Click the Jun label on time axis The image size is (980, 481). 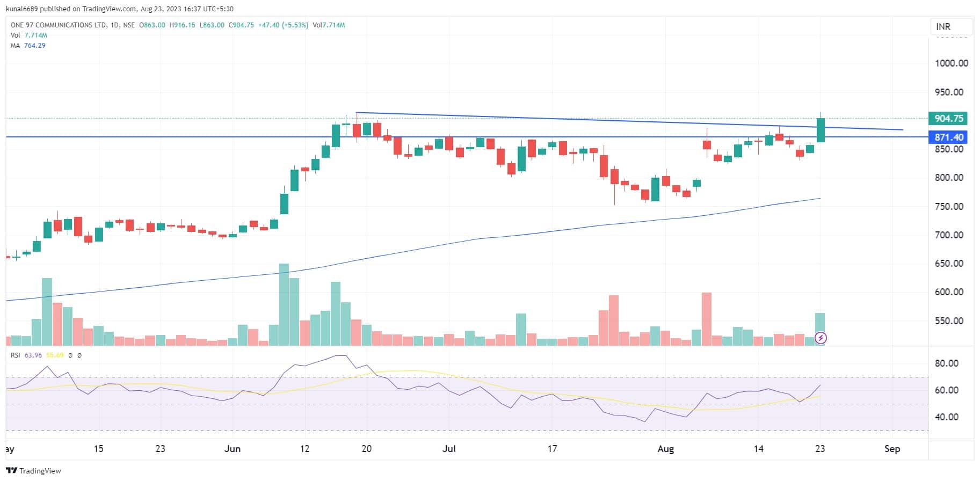coord(232,449)
